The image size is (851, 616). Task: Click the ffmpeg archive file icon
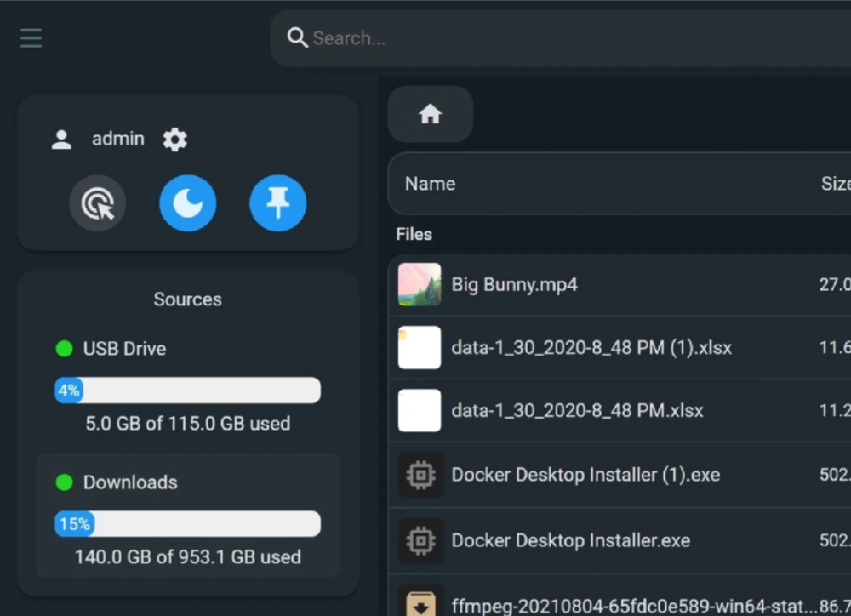420,601
